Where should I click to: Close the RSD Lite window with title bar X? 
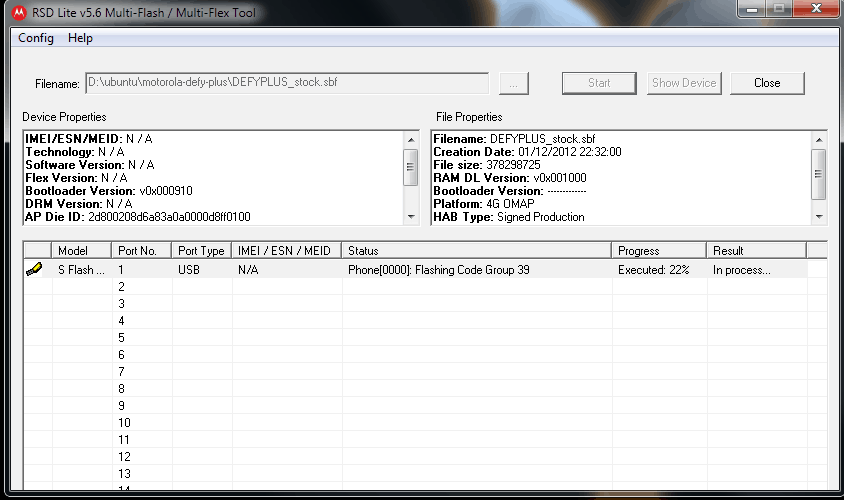(x=816, y=9)
